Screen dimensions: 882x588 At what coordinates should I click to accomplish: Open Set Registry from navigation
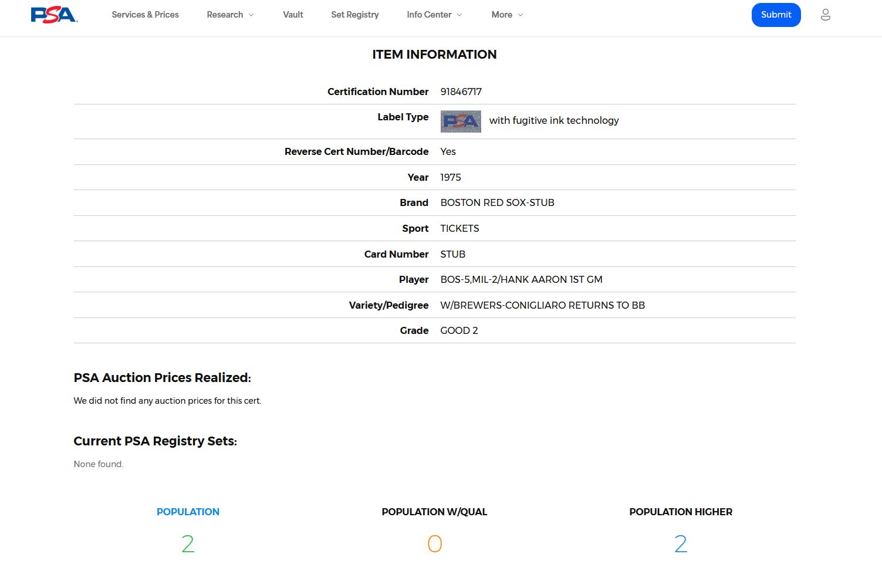click(354, 15)
